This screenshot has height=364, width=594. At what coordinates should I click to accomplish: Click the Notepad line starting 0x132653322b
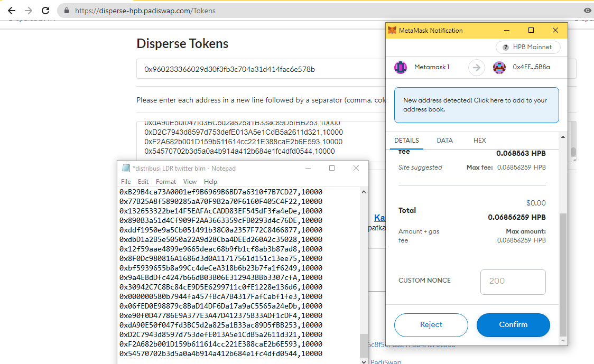(221, 211)
